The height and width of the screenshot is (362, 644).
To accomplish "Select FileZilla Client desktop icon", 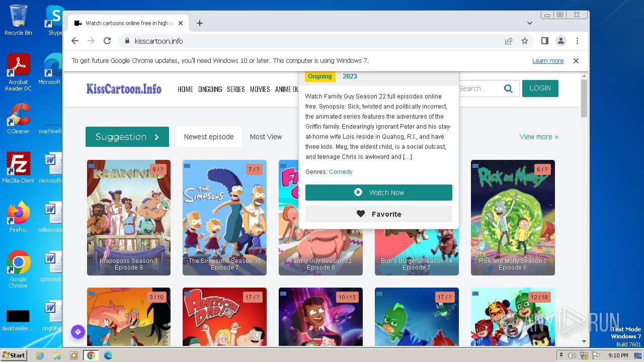I will (18, 168).
